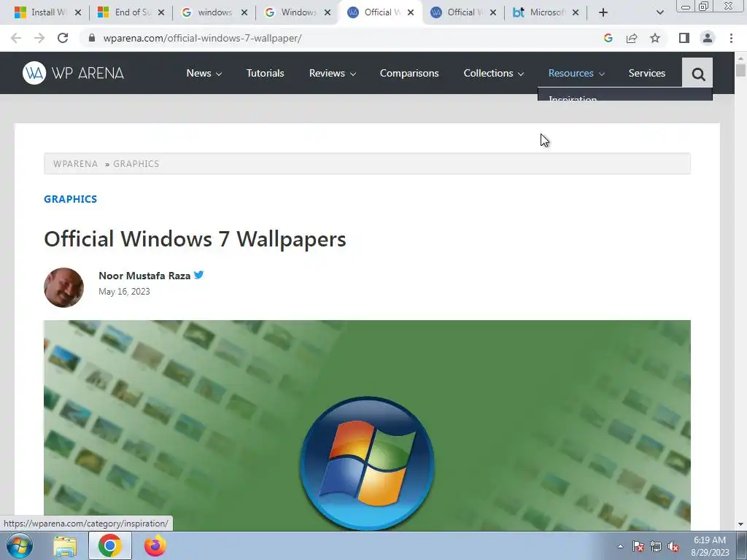Viewport: 747px width, 560px height.
Task: Show hidden system tray icons
Action: (620, 546)
